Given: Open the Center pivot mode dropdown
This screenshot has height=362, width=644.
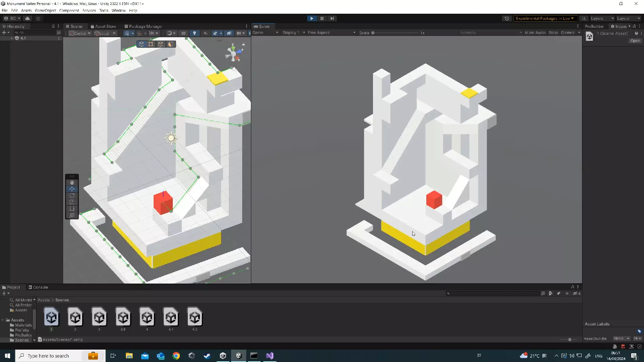Looking at the screenshot, I should coord(80,33).
